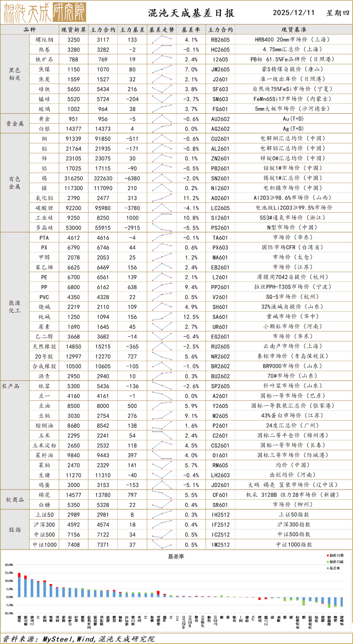Select the green 较昨日减 legend swatch

tap(328, 562)
